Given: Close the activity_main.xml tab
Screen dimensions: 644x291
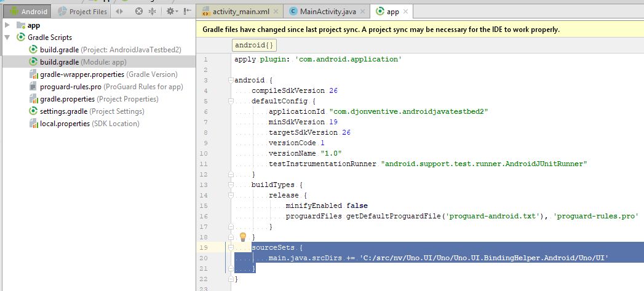Looking at the screenshot, I should coord(276,12).
